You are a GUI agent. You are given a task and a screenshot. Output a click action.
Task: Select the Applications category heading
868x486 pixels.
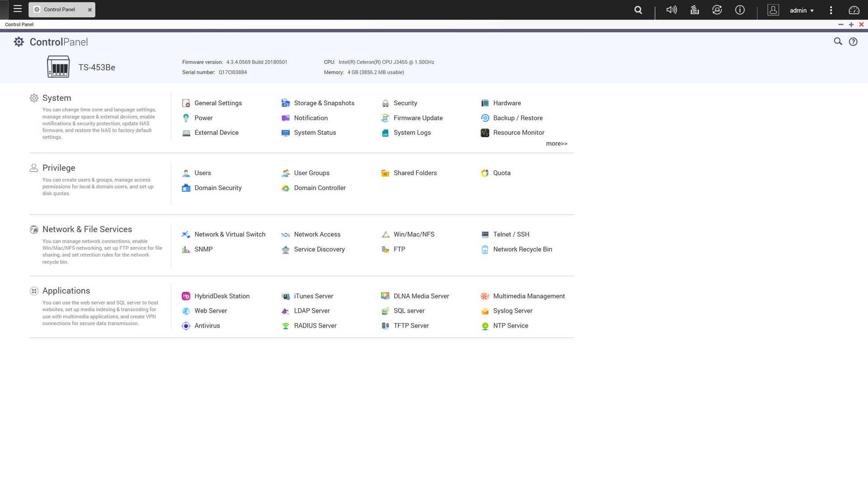[66, 291]
